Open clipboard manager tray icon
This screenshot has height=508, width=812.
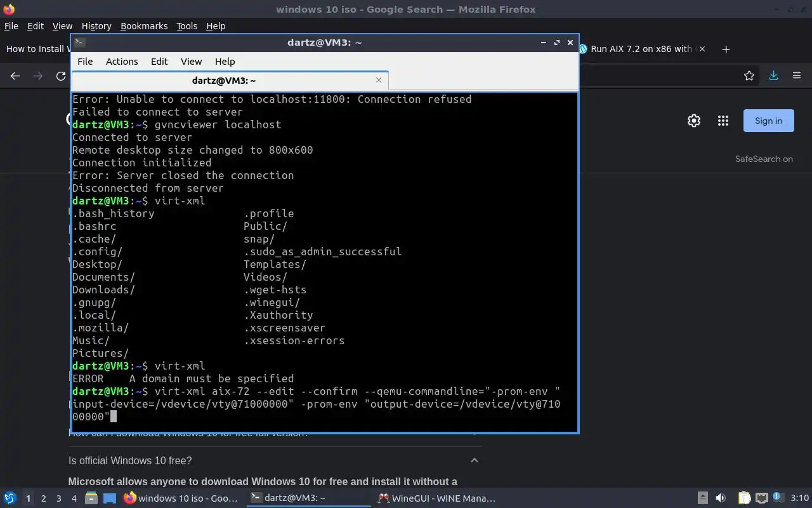click(x=744, y=498)
